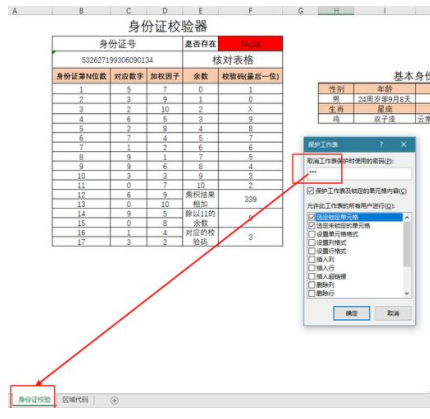The height and width of the screenshot is (419, 430).
Task: Add a new sheet with the plus icon
Action: pyautogui.click(x=114, y=400)
